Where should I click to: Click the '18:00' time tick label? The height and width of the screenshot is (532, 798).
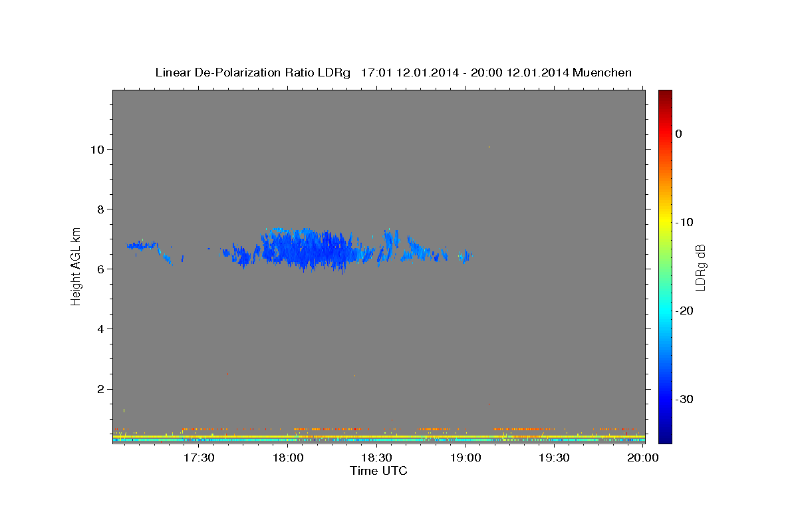[x=288, y=458]
